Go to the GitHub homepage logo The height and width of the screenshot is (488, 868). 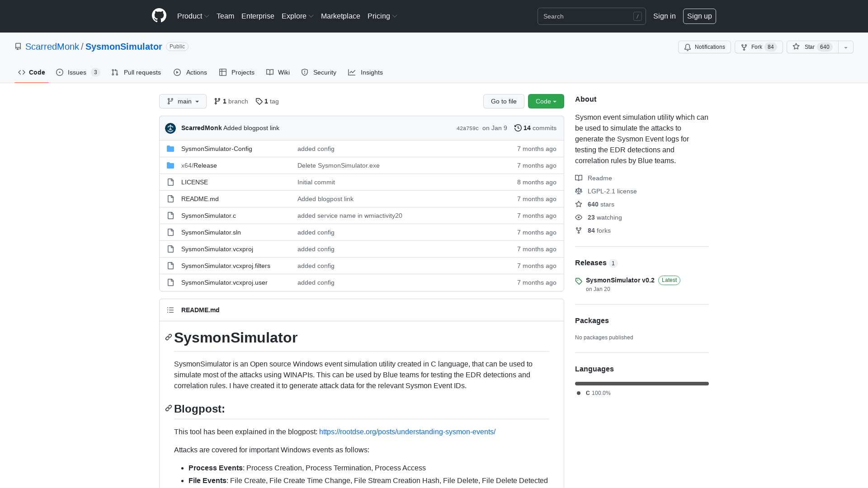point(159,16)
